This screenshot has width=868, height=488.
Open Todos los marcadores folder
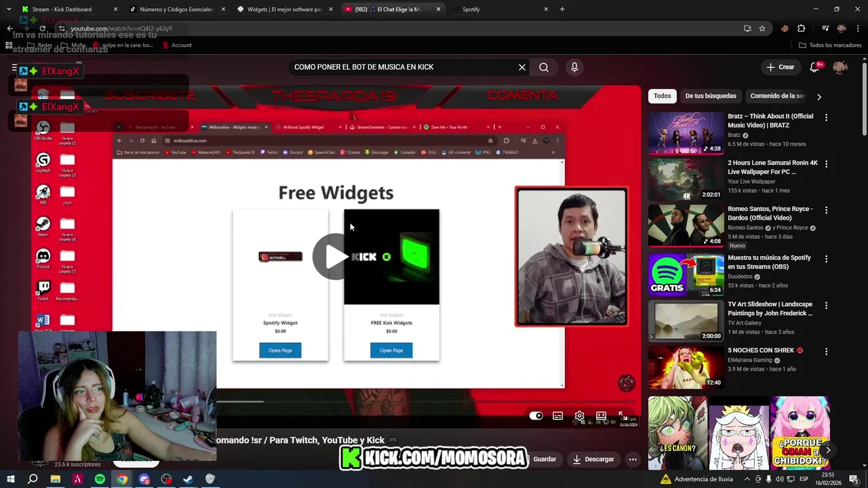pos(830,45)
